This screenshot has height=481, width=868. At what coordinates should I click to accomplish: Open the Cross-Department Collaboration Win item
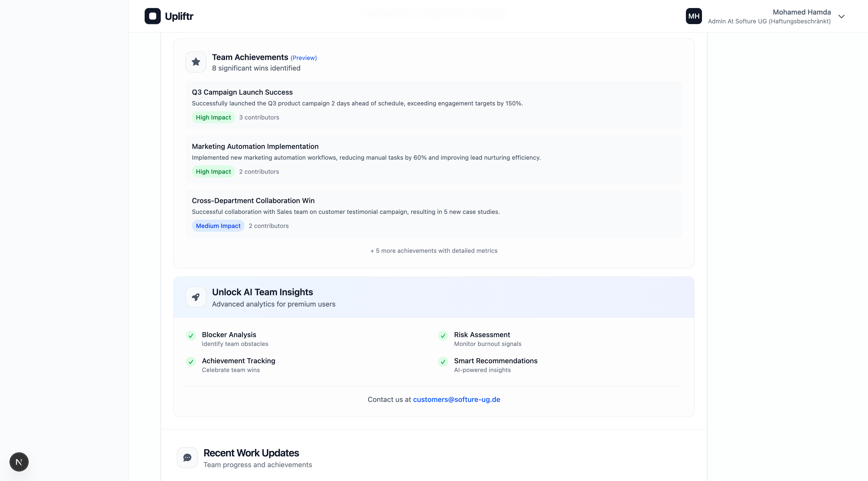253,201
